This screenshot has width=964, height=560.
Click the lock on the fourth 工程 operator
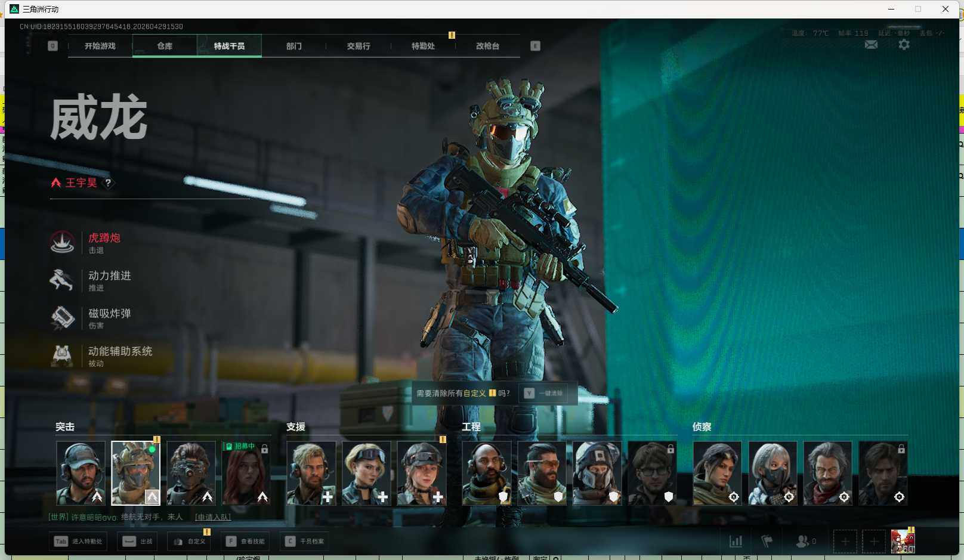pos(671,448)
